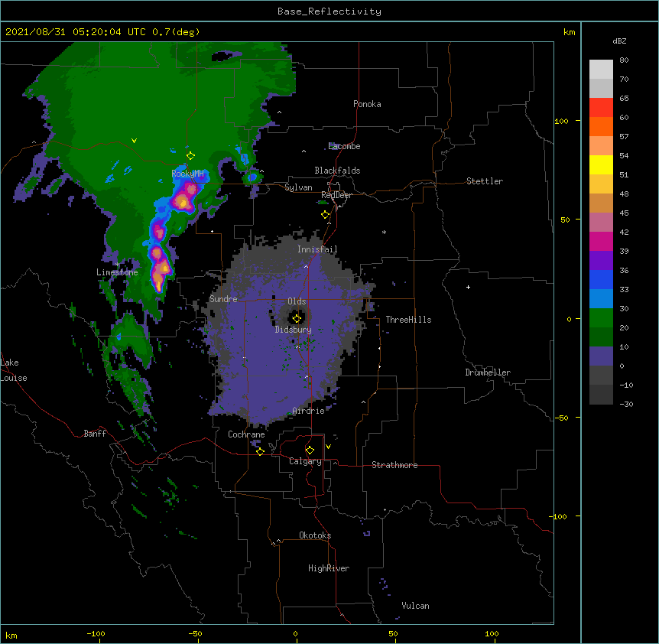The height and width of the screenshot is (644, 659).
Task: Select the blue 33-36 dBZ legend swatch
Action: pyautogui.click(x=601, y=279)
